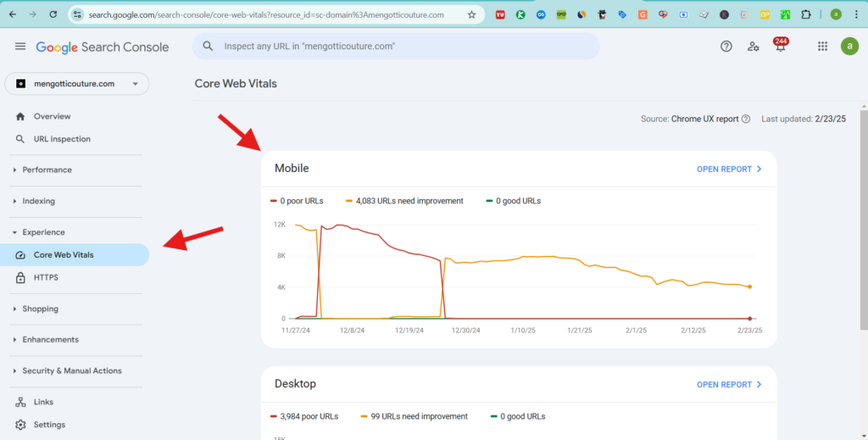
Task: Click the Core Web Vitals gauge icon
Action: click(20, 255)
